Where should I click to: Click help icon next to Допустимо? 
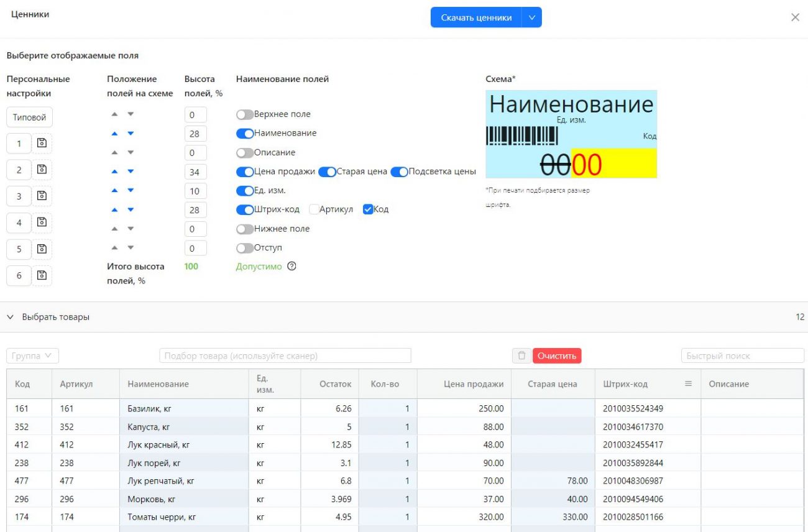292,267
